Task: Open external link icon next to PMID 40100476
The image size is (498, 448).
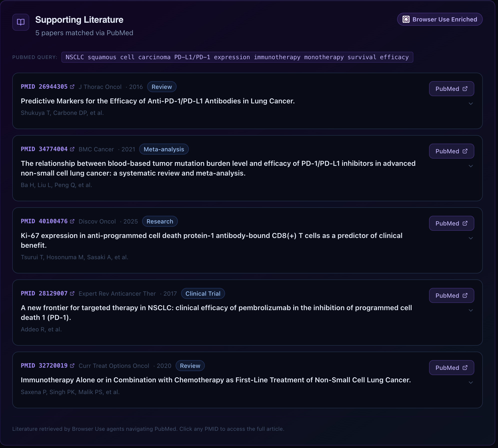Action: [x=72, y=221]
